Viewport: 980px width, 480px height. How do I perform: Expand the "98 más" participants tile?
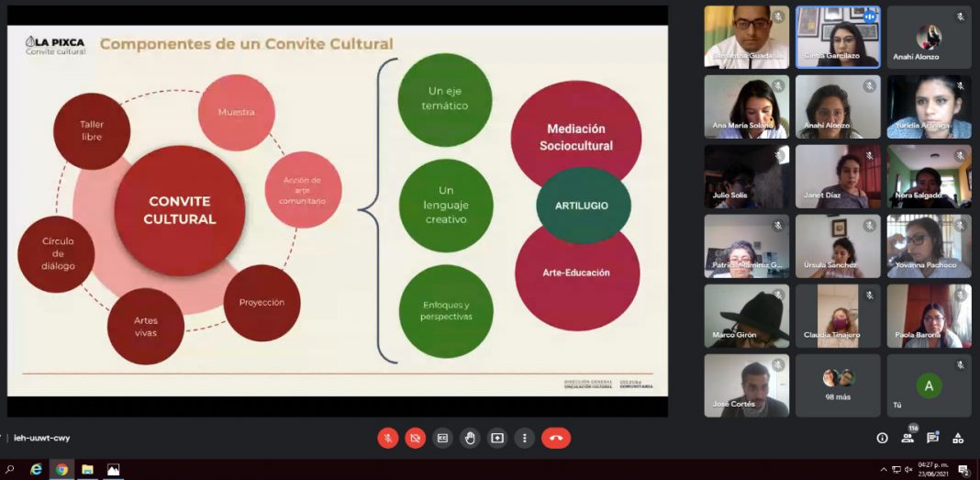click(x=838, y=385)
